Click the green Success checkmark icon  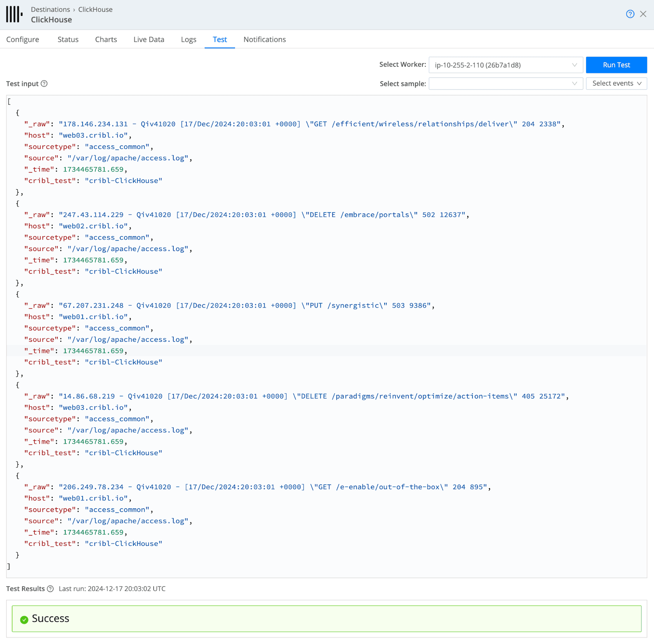point(24,619)
